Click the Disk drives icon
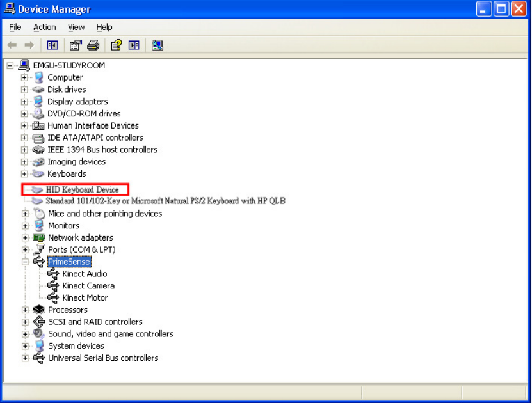 point(38,90)
